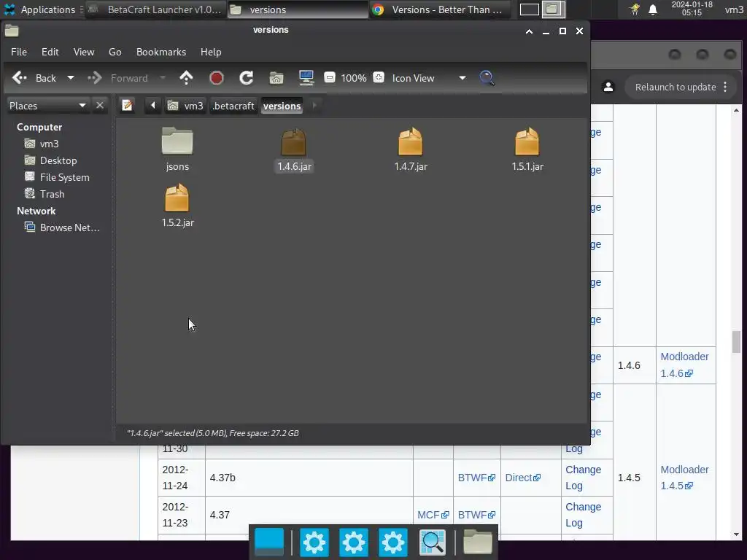Open the File menu
Screen dimensions: 747x560
pos(19,52)
